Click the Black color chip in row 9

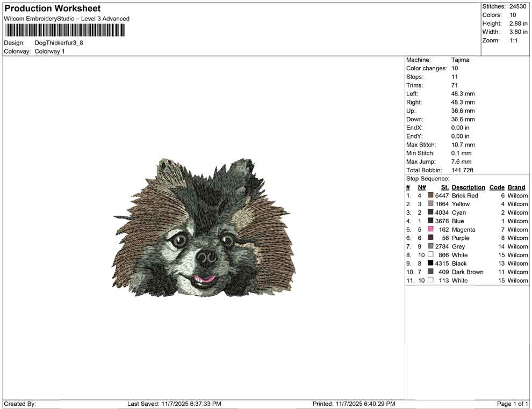pyautogui.click(x=430, y=264)
